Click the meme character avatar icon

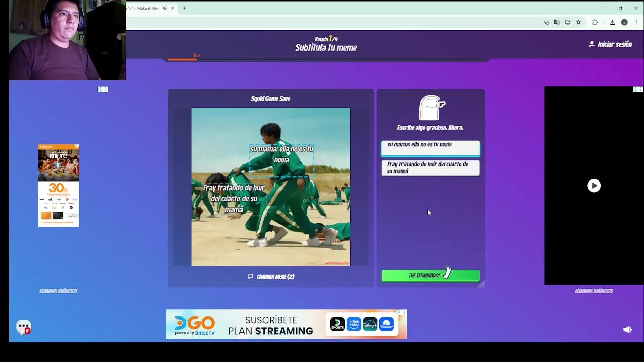click(432, 108)
